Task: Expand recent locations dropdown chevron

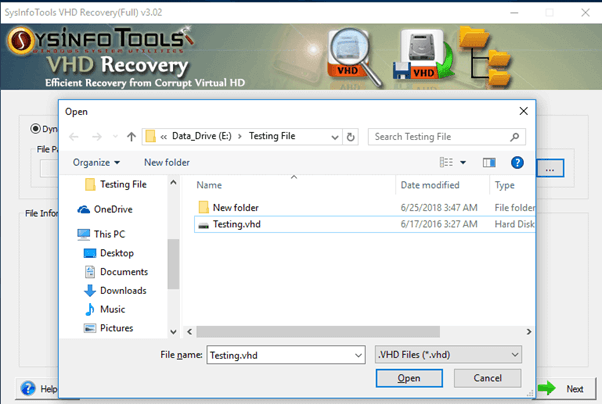Action: coord(115,137)
